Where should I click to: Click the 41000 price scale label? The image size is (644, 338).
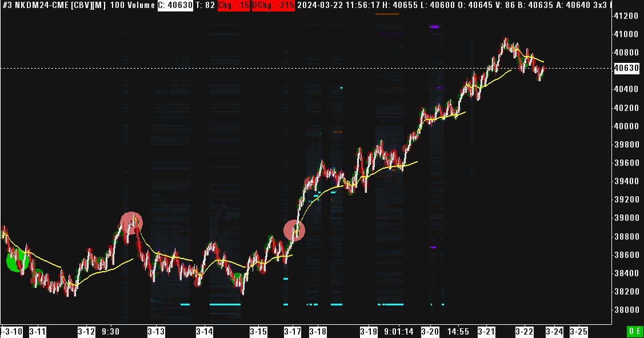(x=626, y=34)
